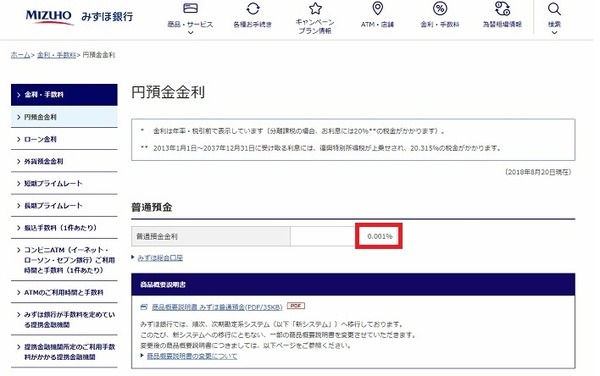
Task: Open 振込手数料(1件あたり) in sidebar
Action: 64,228
